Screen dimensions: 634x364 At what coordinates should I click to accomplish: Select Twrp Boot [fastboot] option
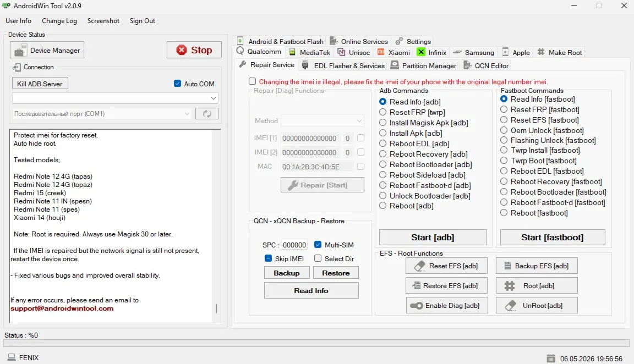tap(504, 161)
